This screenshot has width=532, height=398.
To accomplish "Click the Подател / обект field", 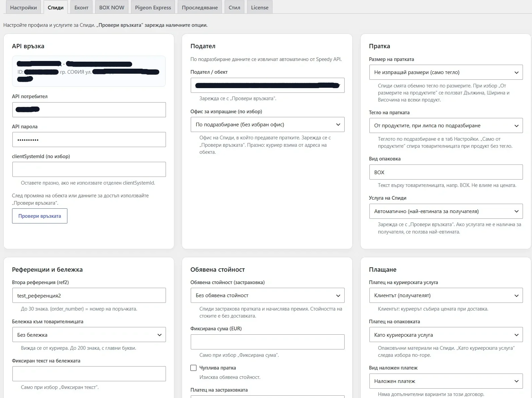I will tap(268, 85).
